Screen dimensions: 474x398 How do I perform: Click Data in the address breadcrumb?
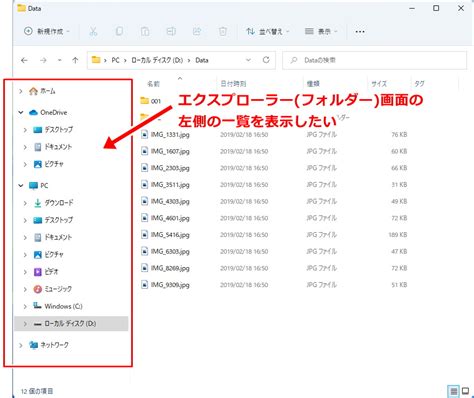(x=202, y=60)
